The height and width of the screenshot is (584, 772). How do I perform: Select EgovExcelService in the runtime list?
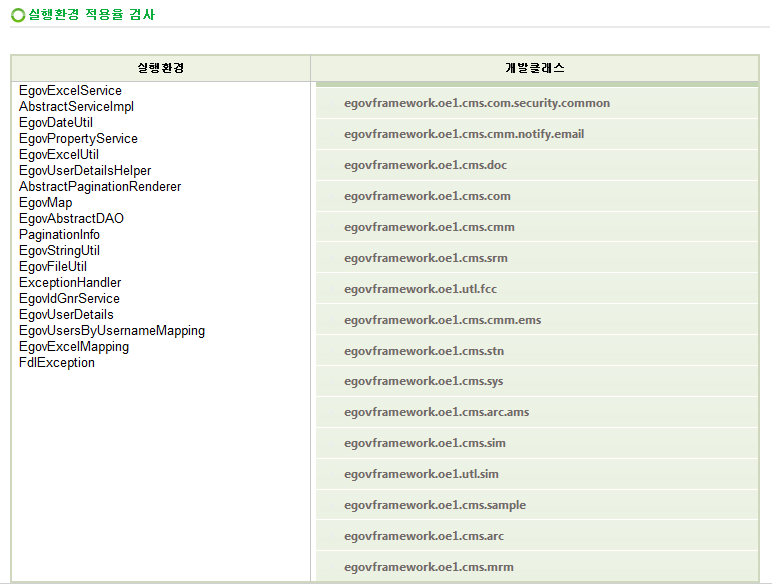[x=70, y=91]
